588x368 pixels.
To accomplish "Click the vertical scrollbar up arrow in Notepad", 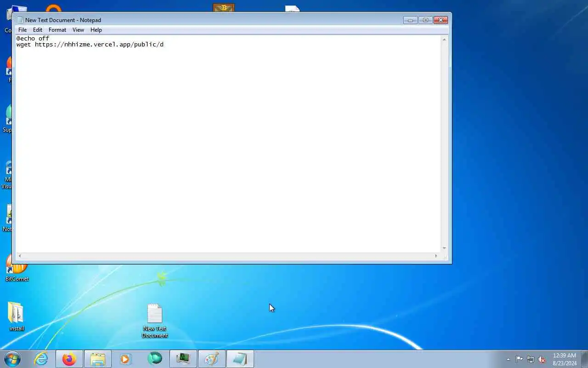I will [444, 40].
